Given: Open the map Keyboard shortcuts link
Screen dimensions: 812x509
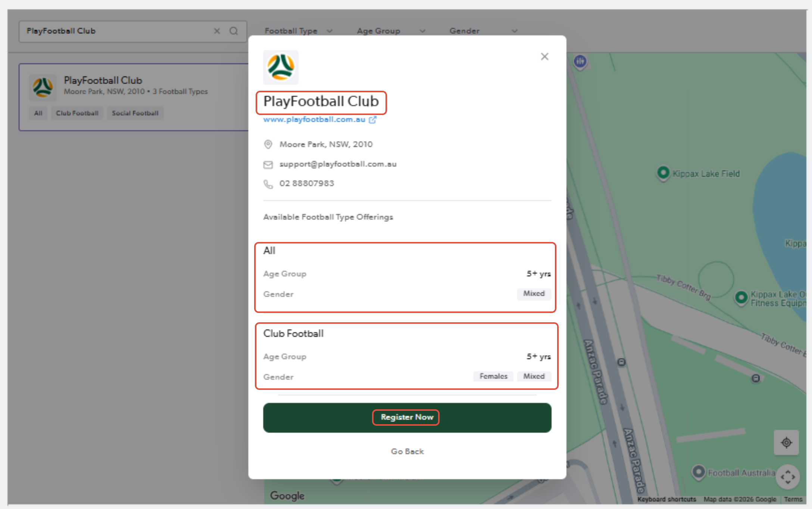Looking at the screenshot, I should click(x=666, y=499).
